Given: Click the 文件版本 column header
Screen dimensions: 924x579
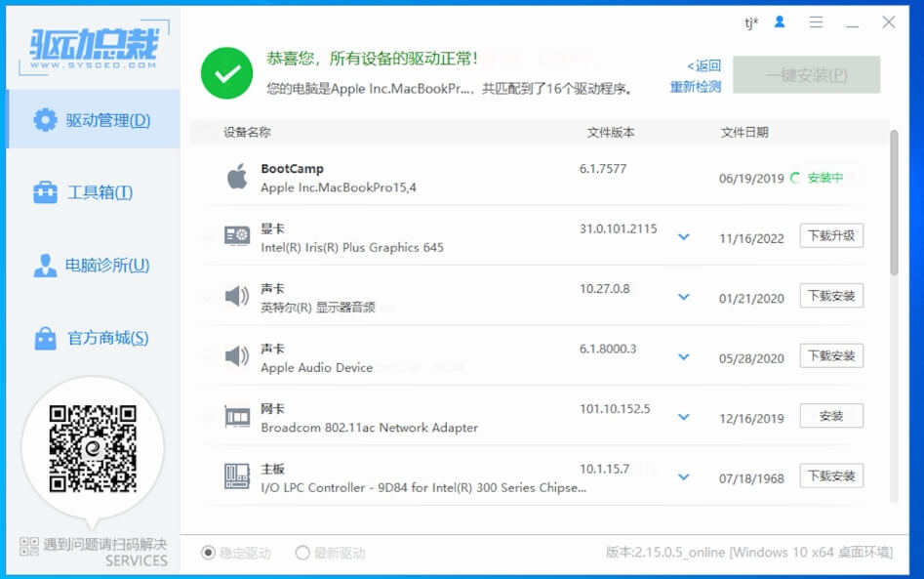Looking at the screenshot, I should (x=611, y=132).
